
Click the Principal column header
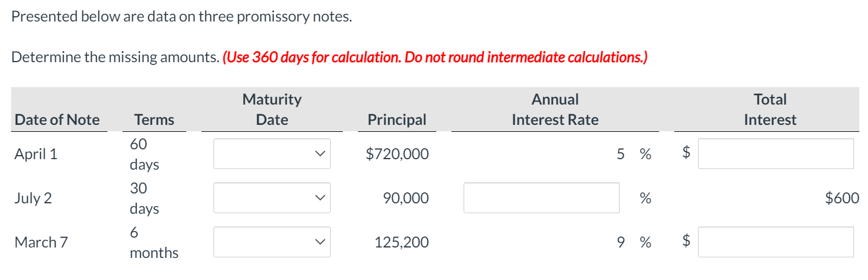click(397, 120)
